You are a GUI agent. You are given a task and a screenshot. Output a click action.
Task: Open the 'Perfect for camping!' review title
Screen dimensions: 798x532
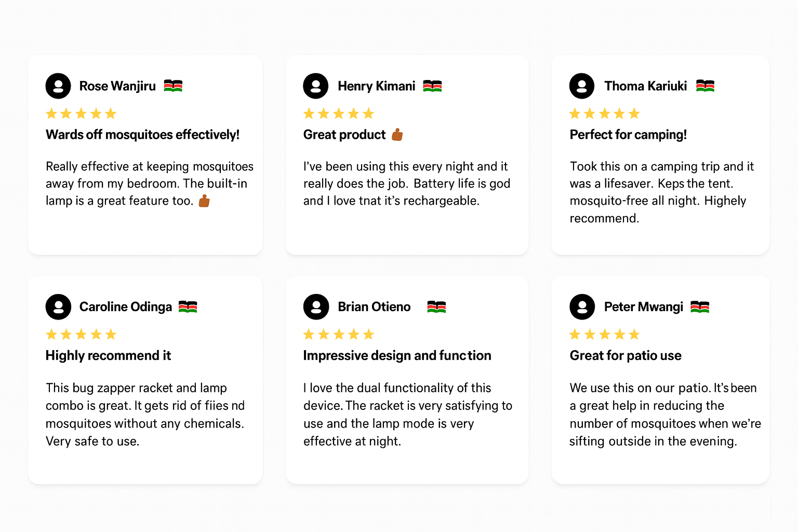(628, 135)
